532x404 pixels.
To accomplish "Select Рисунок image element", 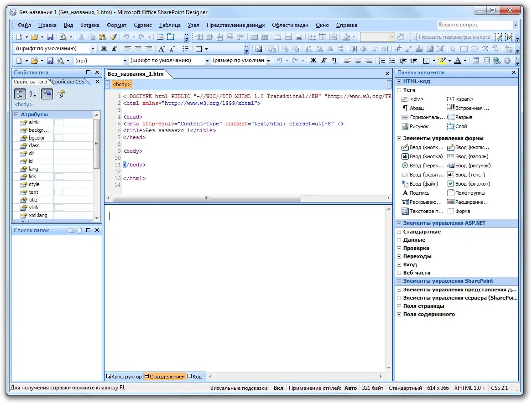I will coord(415,126).
